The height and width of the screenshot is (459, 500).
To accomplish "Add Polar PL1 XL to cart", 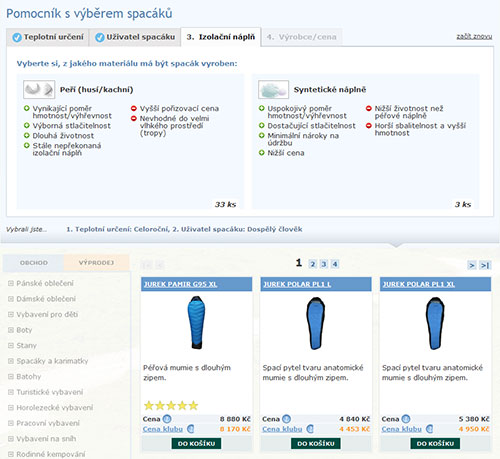I will click(x=435, y=444).
